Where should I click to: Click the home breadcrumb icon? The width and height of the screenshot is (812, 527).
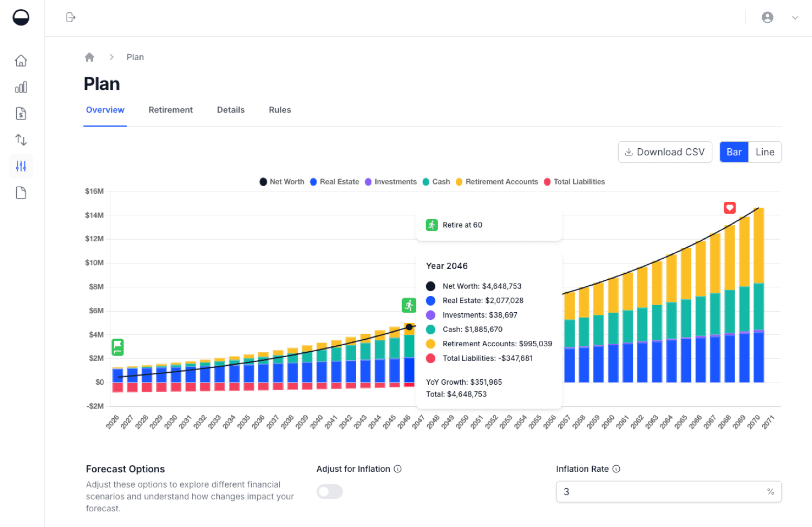click(90, 57)
